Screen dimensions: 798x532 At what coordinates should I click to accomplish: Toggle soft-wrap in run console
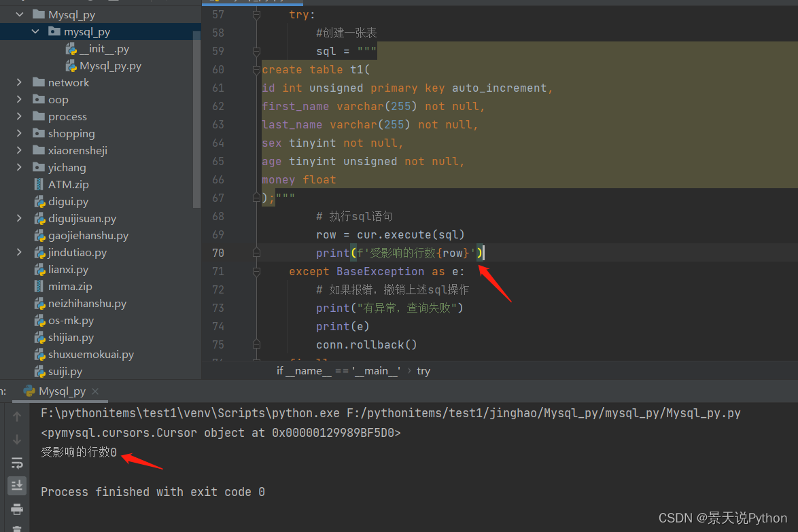click(17, 463)
